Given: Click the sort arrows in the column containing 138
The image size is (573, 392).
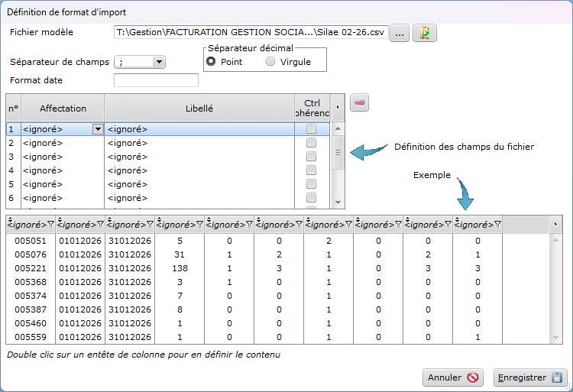Looking at the screenshot, I should [x=159, y=220].
